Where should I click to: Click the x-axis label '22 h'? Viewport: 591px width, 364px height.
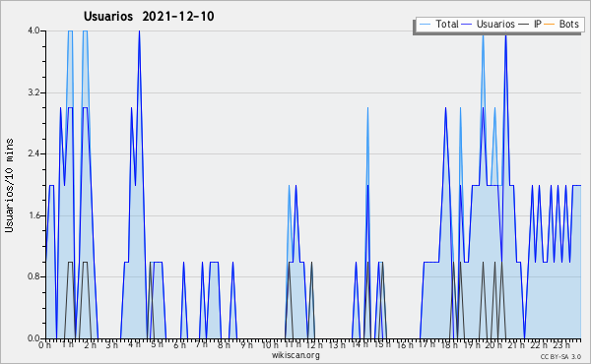pyautogui.click(x=540, y=345)
